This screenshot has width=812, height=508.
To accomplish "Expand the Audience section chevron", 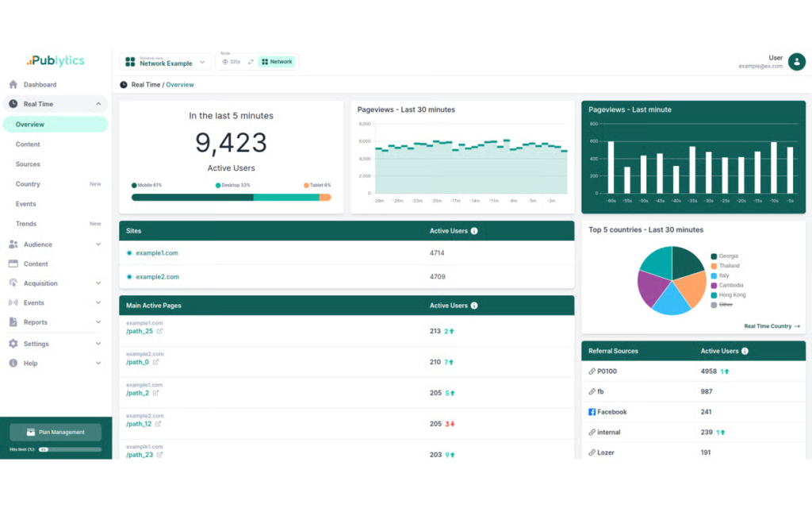I will pos(98,244).
